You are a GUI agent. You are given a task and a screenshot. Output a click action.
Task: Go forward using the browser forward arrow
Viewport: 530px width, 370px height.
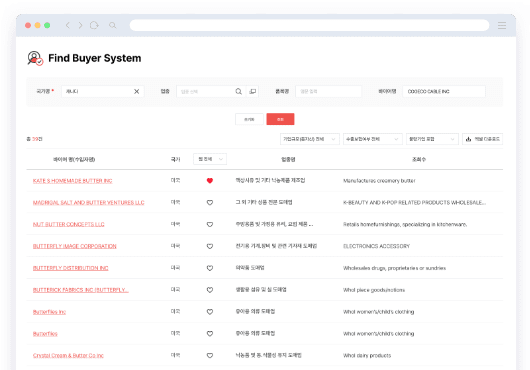[80, 25]
